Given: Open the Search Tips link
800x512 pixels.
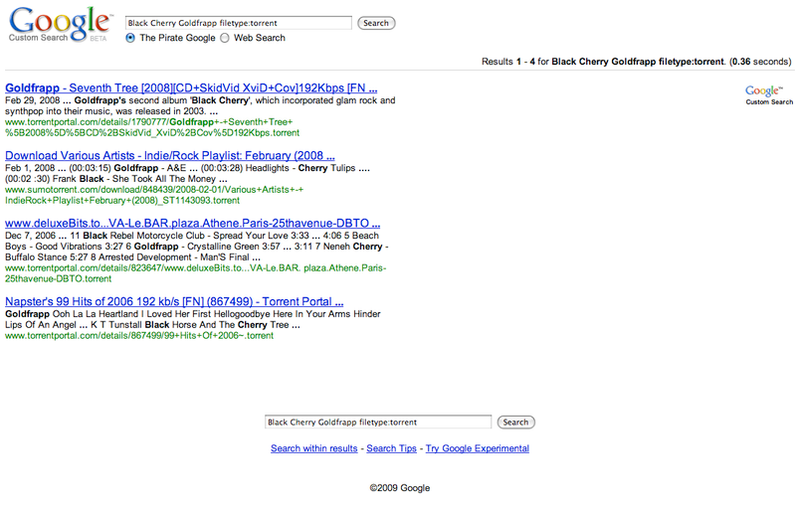Looking at the screenshot, I should point(391,448).
